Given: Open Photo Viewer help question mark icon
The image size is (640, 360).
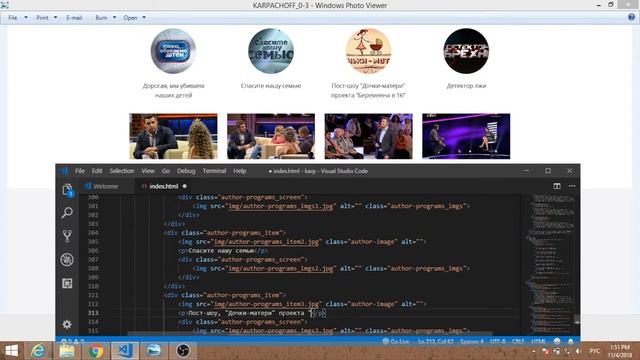Looking at the screenshot, I should point(631,17).
